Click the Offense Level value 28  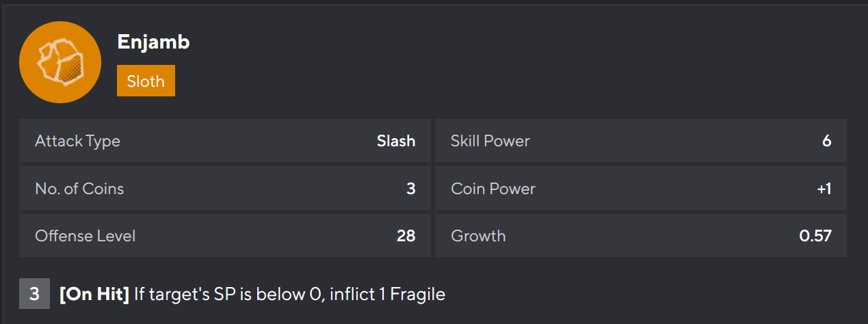click(x=406, y=236)
